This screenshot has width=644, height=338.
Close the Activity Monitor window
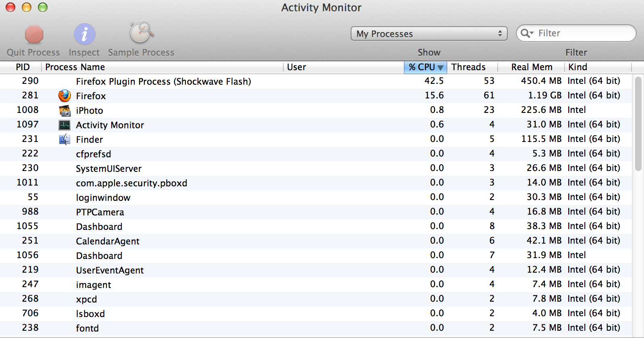click(x=10, y=7)
